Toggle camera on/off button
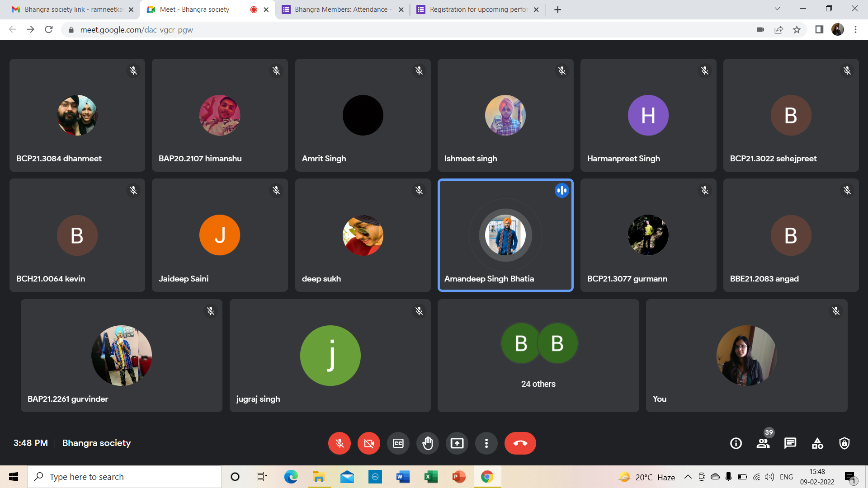This screenshot has width=868, height=488. pos(368,443)
